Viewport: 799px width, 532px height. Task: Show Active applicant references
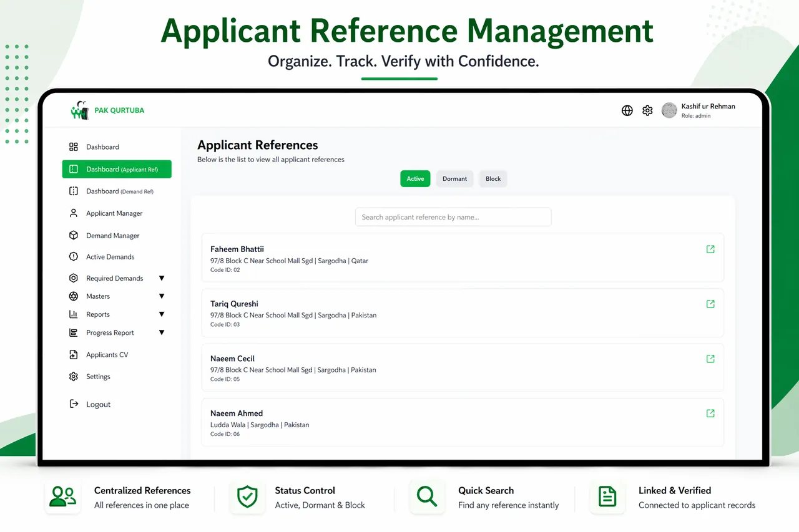(415, 179)
